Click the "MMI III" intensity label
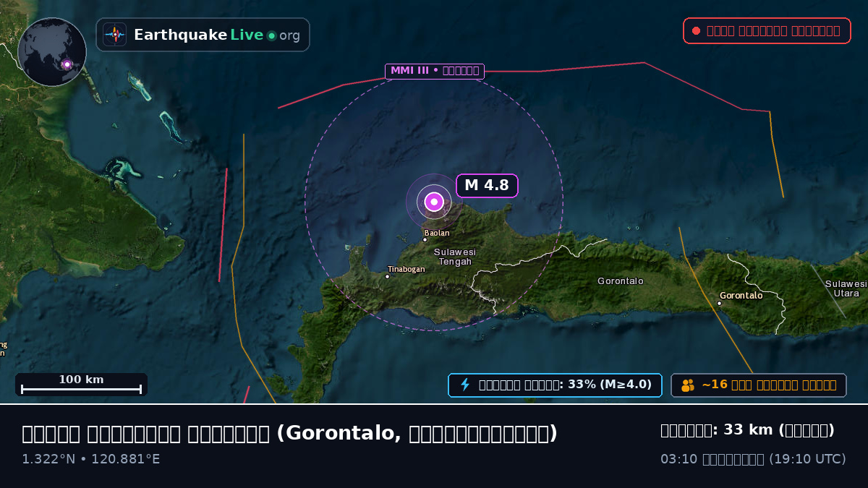 click(x=434, y=71)
